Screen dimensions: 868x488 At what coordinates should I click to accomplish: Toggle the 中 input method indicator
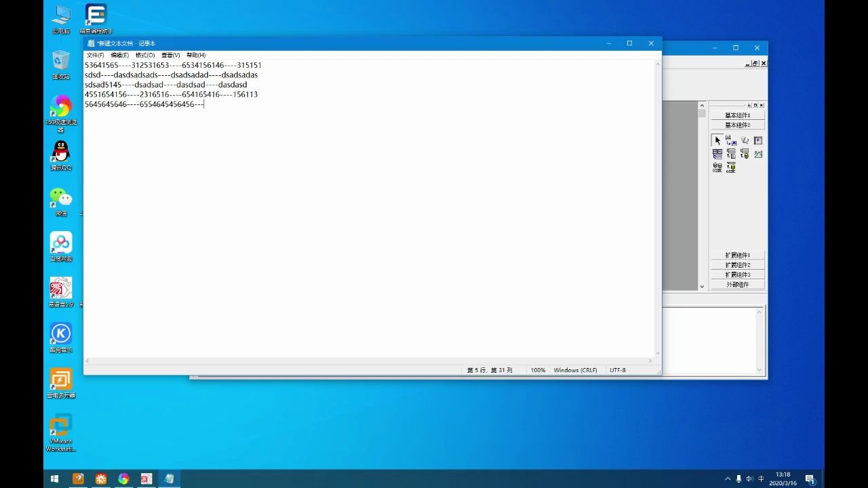[x=761, y=479]
